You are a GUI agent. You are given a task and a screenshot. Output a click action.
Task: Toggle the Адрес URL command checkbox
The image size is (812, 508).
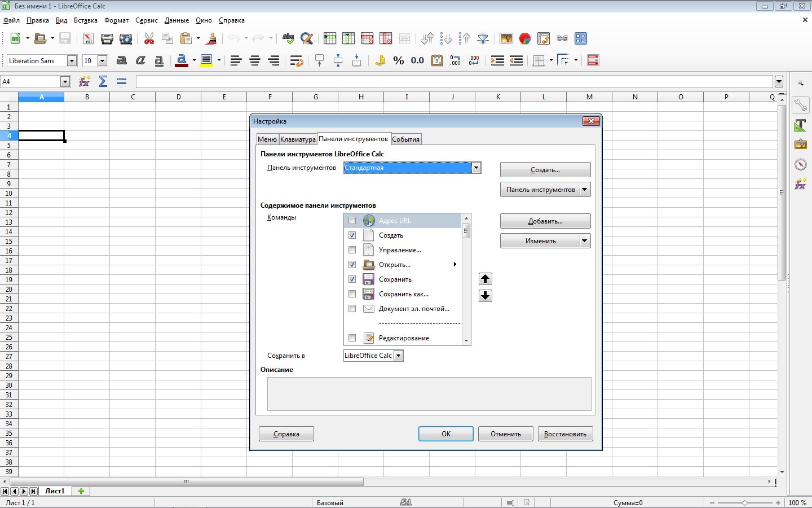[352, 221]
